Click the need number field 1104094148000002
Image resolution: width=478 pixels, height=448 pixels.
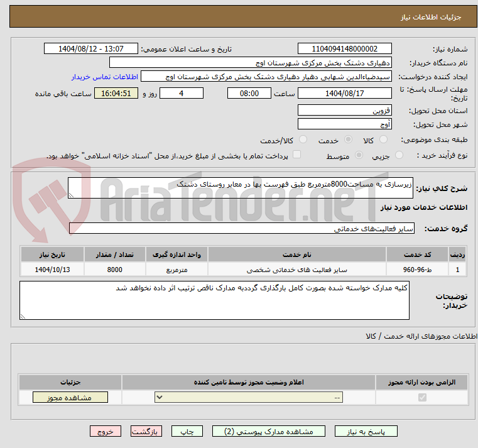point(344,49)
